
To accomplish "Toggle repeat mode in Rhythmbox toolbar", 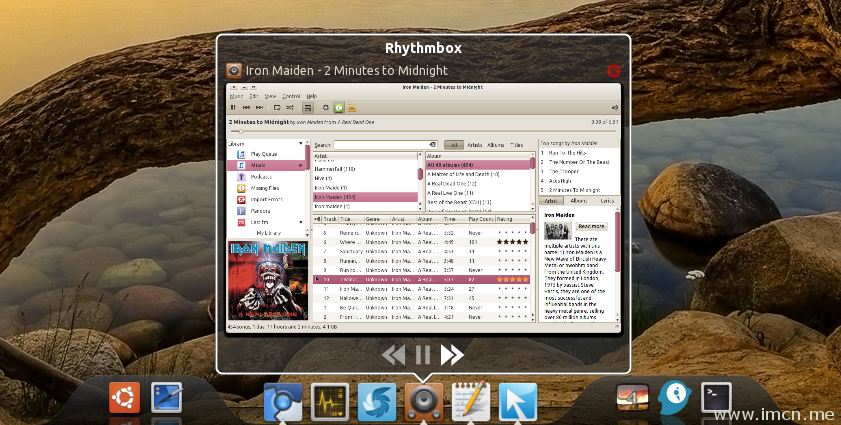I will coord(277,108).
